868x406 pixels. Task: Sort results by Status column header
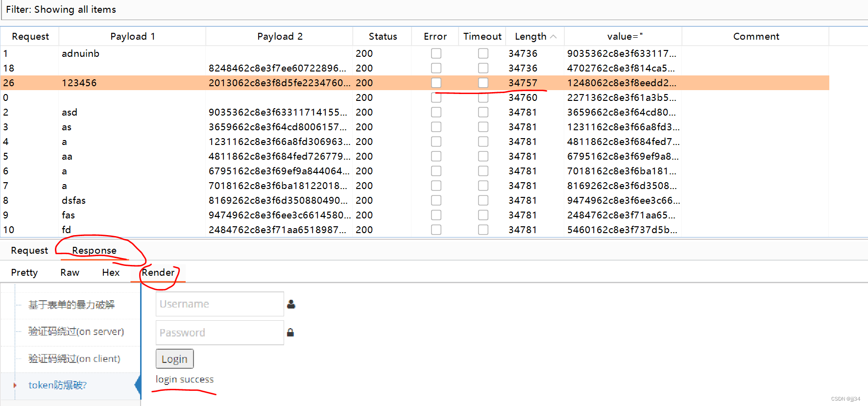(x=383, y=36)
